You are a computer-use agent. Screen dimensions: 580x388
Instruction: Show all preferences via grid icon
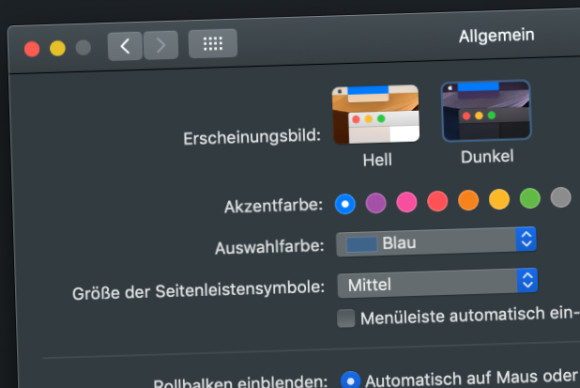213,44
